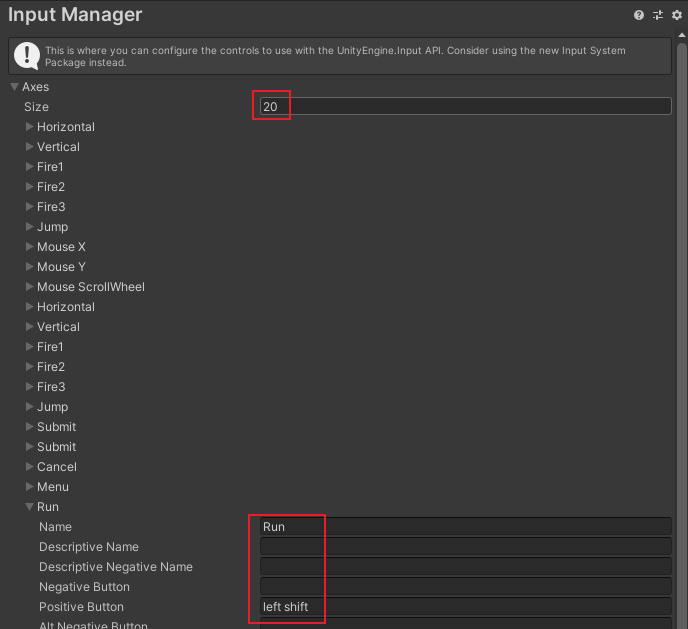Click the empty Descriptive Negative Name field
This screenshot has height=629, width=688.
[x=466, y=567]
